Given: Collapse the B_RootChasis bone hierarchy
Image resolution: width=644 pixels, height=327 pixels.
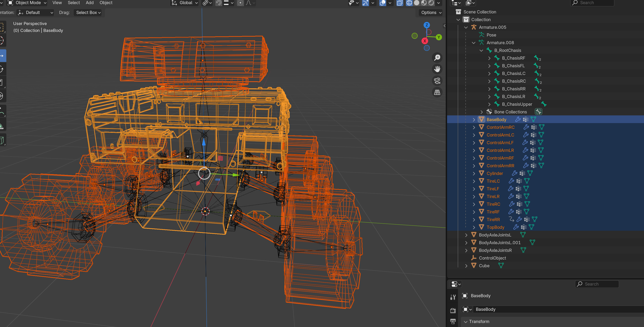Looking at the screenshot, I should [481, 50].
